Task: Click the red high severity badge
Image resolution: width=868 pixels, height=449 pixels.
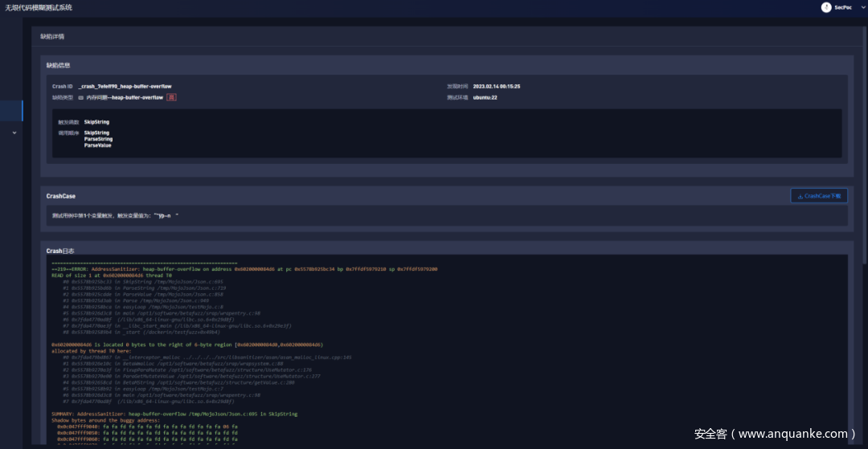Action: click(171, 97)
